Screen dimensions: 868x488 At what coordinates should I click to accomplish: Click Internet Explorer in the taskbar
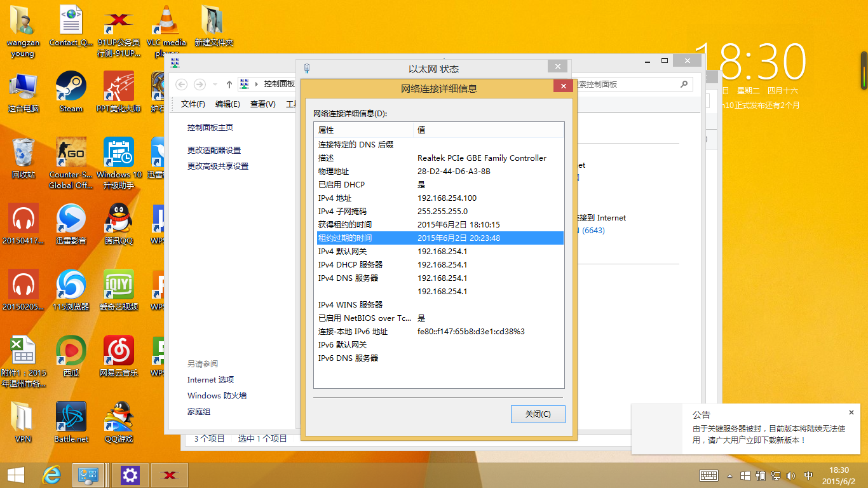51,475
